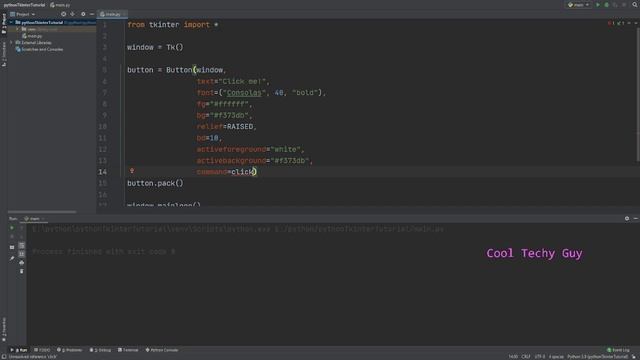Open the Problems tool window
Image resolution: width=640 pixels, height=360 pixels.
(69, 350)
